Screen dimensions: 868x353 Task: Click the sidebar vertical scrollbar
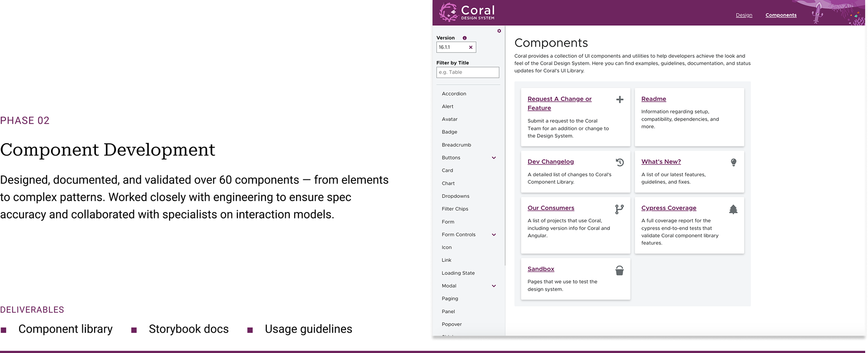(x=505, y=145)
